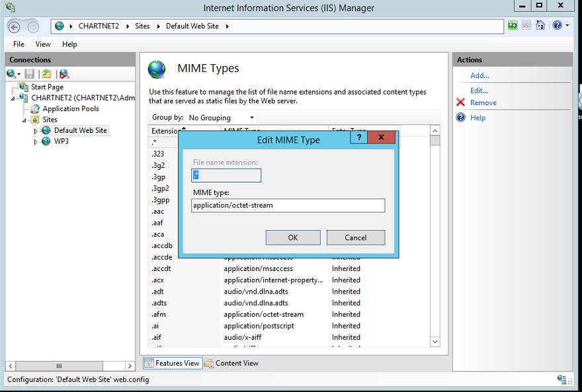Select the .adt extension row

pos(290,292)
